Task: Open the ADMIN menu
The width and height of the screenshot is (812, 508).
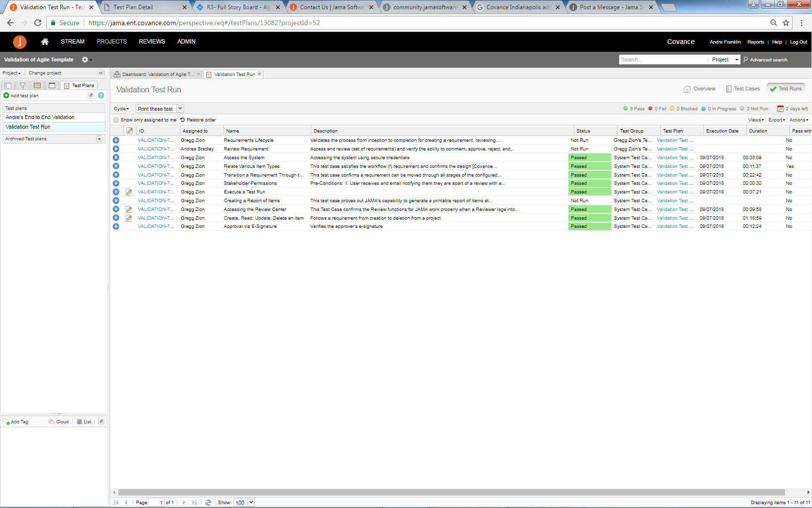Action: tap(186, 42)
